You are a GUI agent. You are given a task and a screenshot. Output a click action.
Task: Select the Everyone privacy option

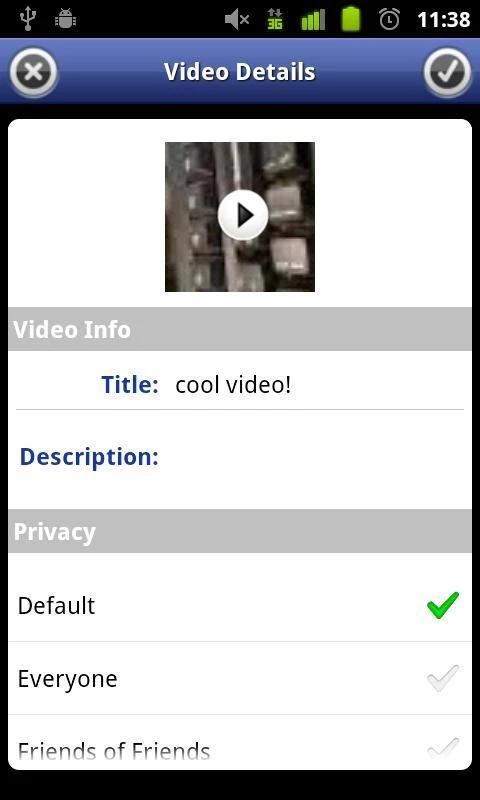240,679
